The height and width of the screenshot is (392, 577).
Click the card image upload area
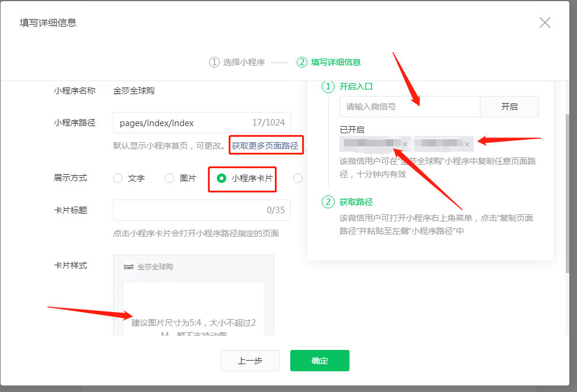[x=194, y=309]
